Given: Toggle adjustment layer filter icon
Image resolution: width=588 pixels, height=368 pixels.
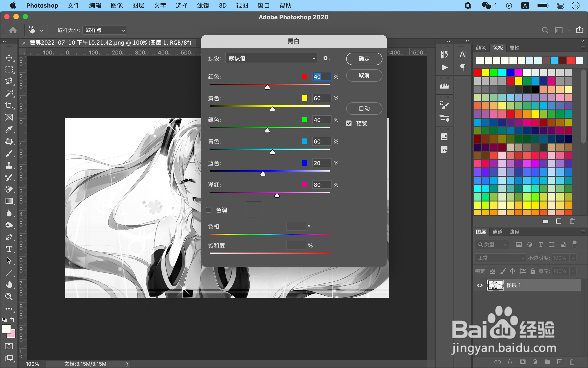Looking at the screenshot, I should pyautogui.click(x=530, y=244).
